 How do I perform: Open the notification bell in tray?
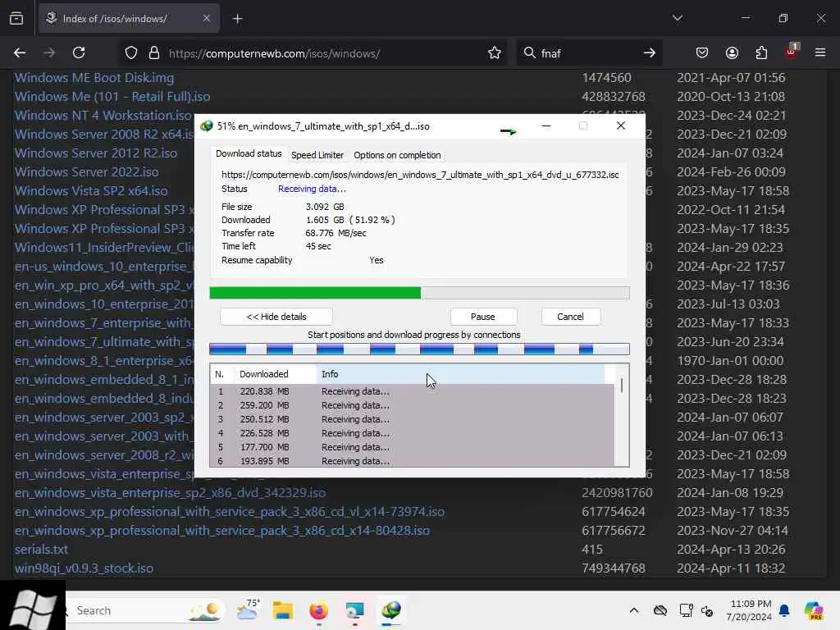click(784, 610)
